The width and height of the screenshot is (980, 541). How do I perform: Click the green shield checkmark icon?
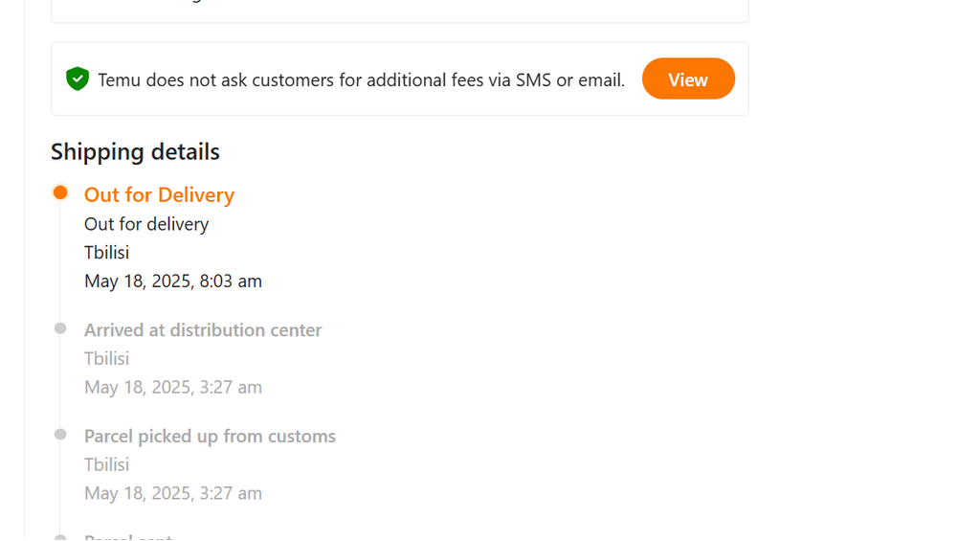pyautogui.click(x=78, y=79)
